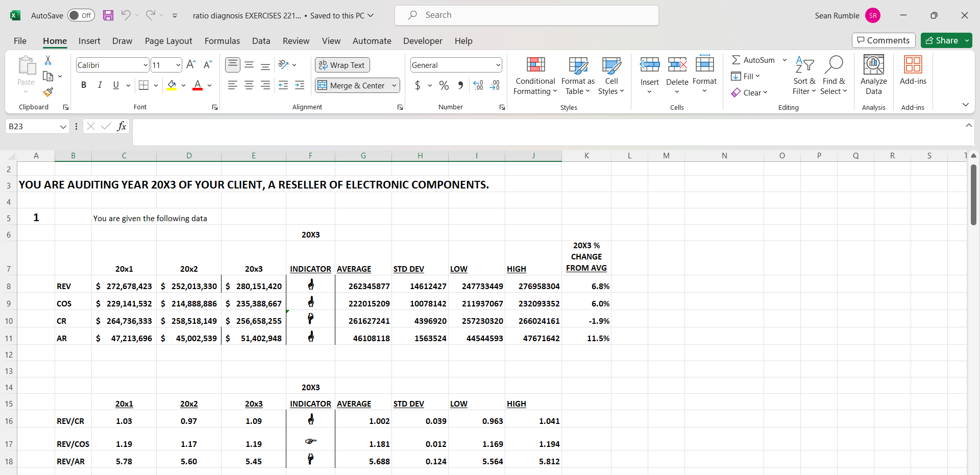
Task: Open Cell Styles gallery
Action: click(611, 76)
